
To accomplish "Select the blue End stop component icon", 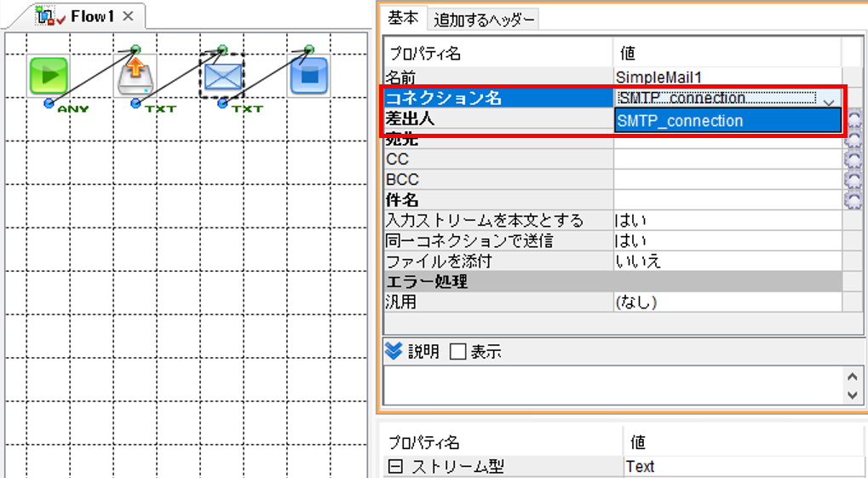I will point(309,76).
